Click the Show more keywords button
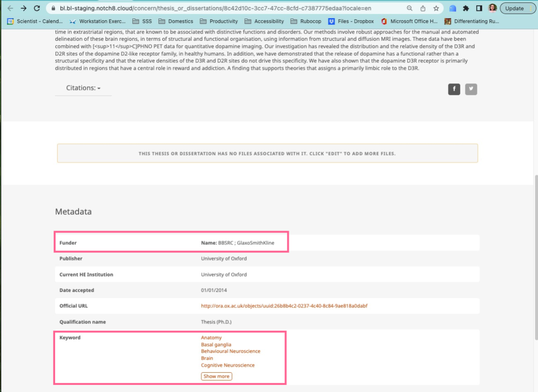Image resolution: width=538 pixels, height=392 pixels. (x=216, y=376)
